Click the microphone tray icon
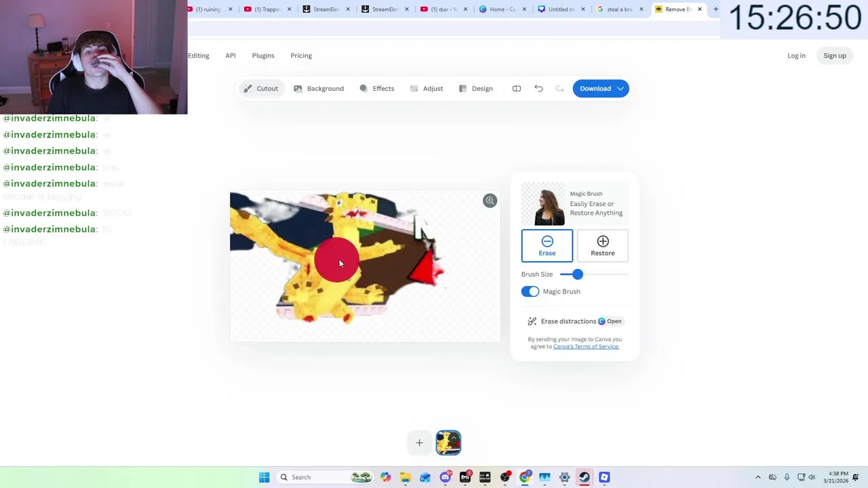 pos(787,477)
